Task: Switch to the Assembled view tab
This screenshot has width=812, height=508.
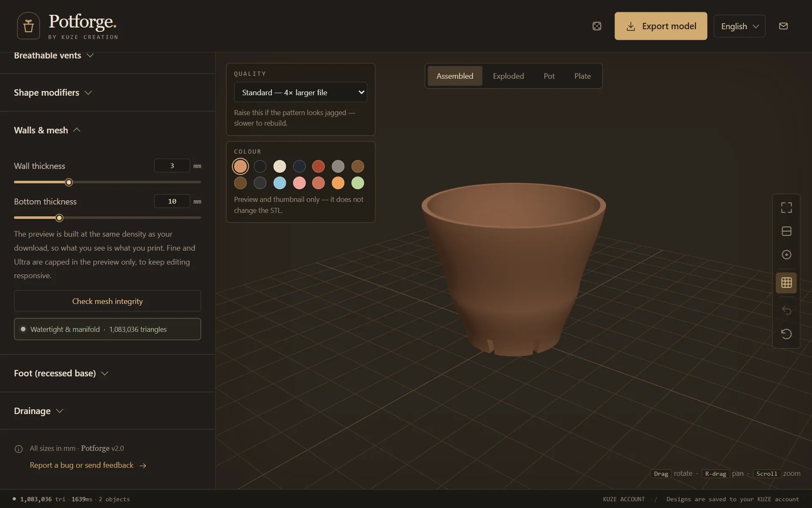Action: 455,76
